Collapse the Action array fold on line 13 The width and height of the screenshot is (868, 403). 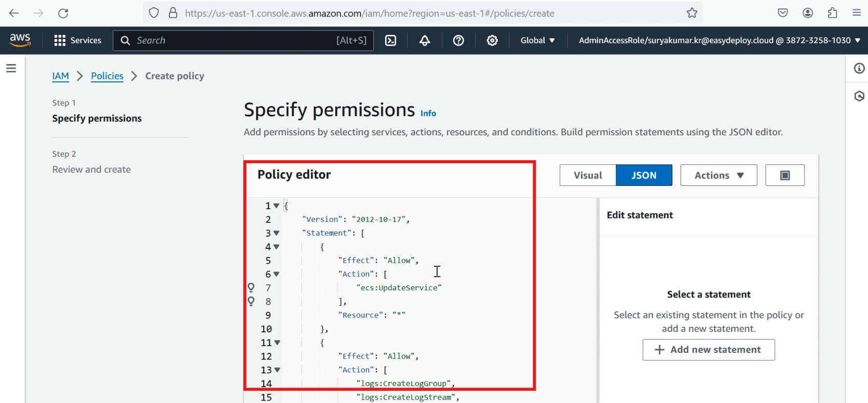[277, 370]
